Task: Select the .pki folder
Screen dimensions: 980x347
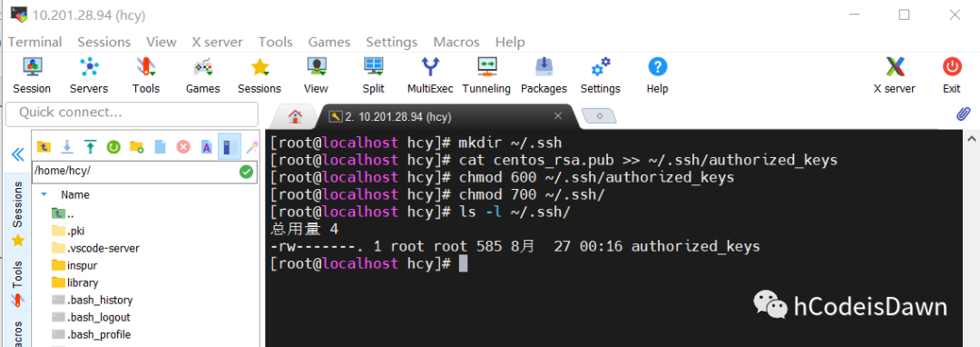Action: 67,231
